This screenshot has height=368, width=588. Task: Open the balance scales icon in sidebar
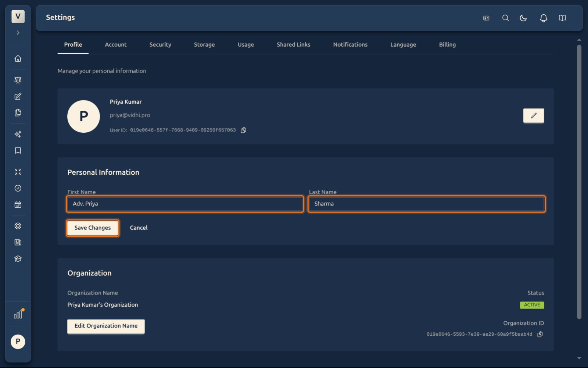click(18, 80)
